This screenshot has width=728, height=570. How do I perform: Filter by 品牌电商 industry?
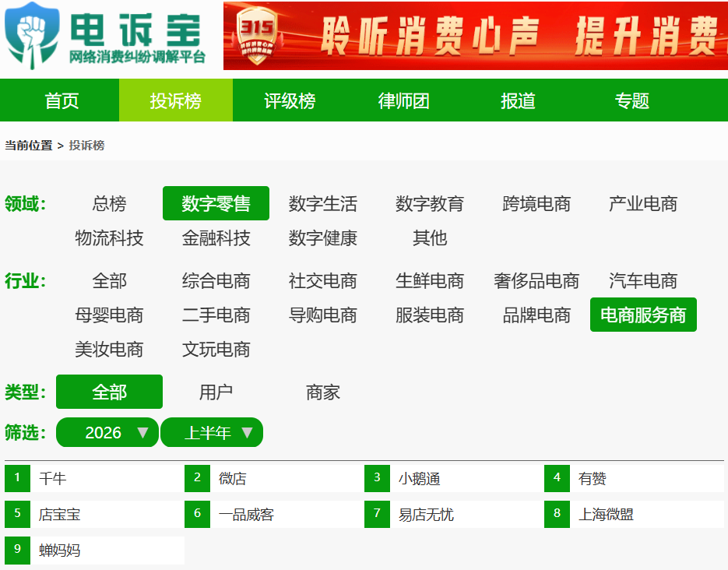pyautogui.click(x=536, y=315)
